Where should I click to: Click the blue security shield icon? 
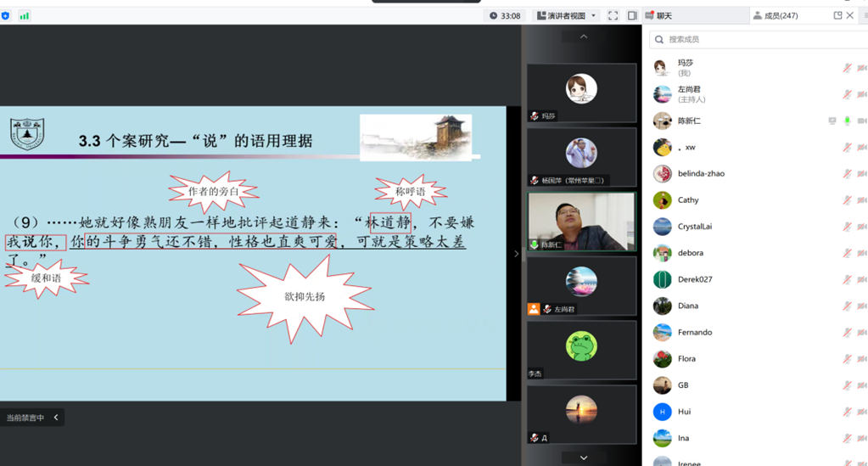click(x=6, y=15)
